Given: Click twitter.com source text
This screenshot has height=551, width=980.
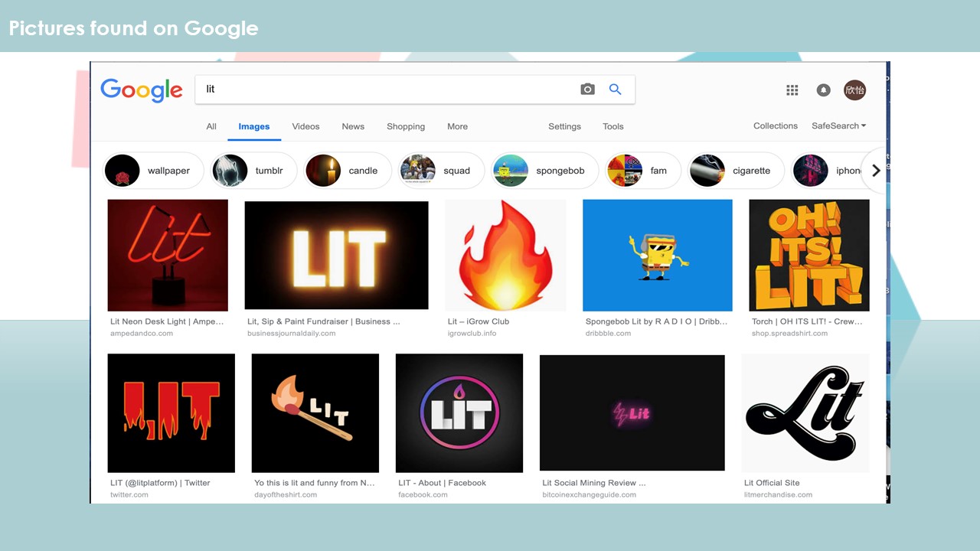Looking at the screenshot, I should click(129, 495).
